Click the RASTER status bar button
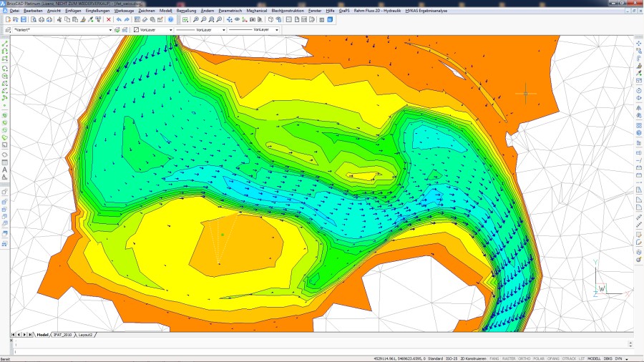Viewport: 644px width, 362px height. point(507,358)
